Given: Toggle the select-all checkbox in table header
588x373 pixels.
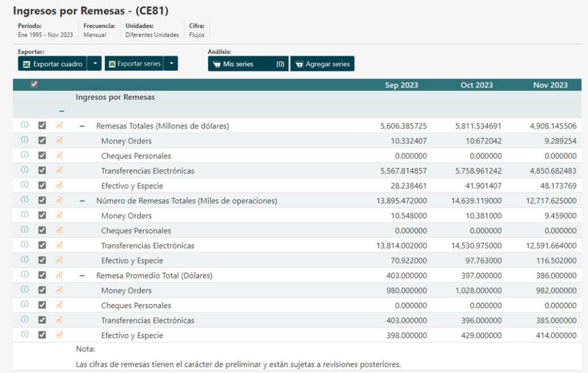Looking at the screenshot, I should [x=34, y=84].
